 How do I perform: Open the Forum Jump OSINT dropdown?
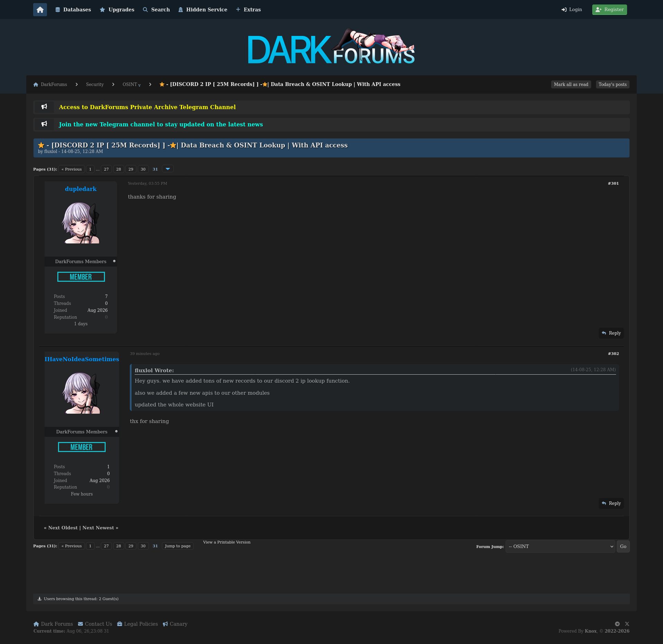coord(560,547)
